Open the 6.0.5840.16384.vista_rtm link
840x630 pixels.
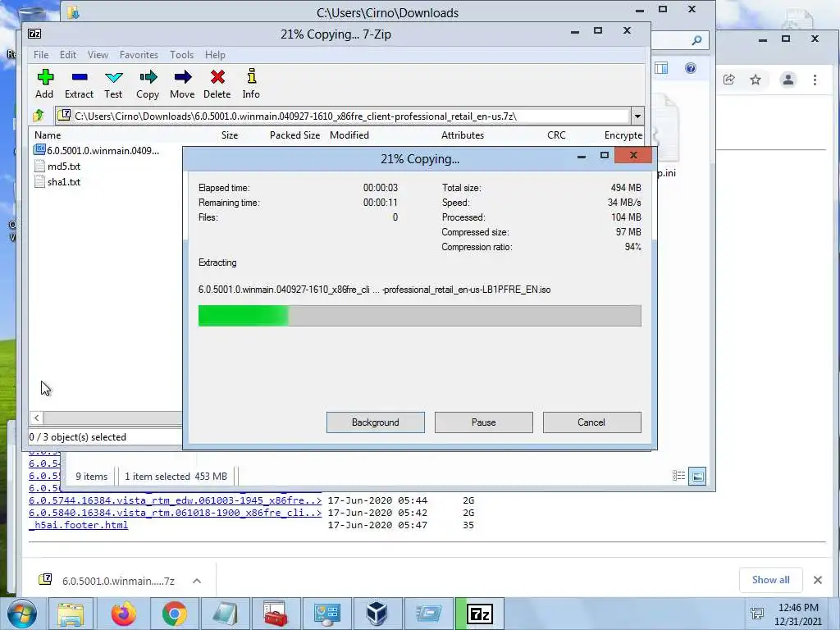pos(176,513)
